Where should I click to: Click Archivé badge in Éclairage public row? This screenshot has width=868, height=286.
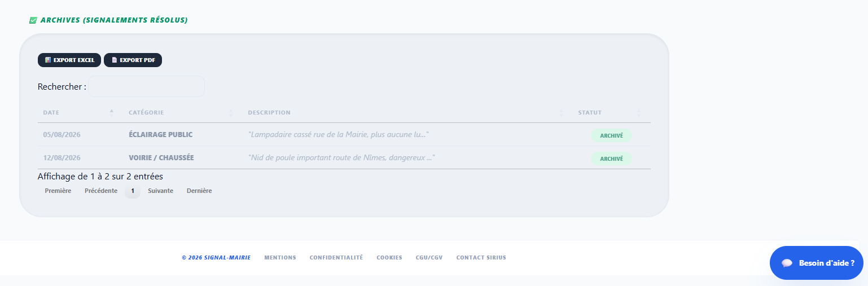(611, 135)
